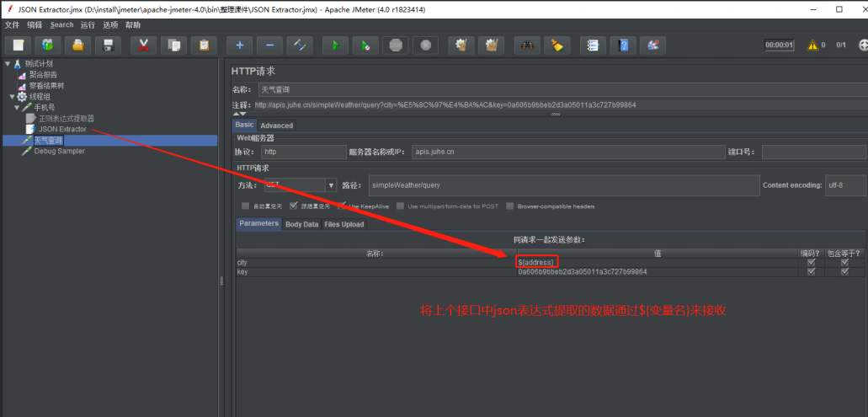Image resolution: width=868 pixels, height=417 pixels.
Task: Select the Parameters tab
Action: (x=259, y=224)
